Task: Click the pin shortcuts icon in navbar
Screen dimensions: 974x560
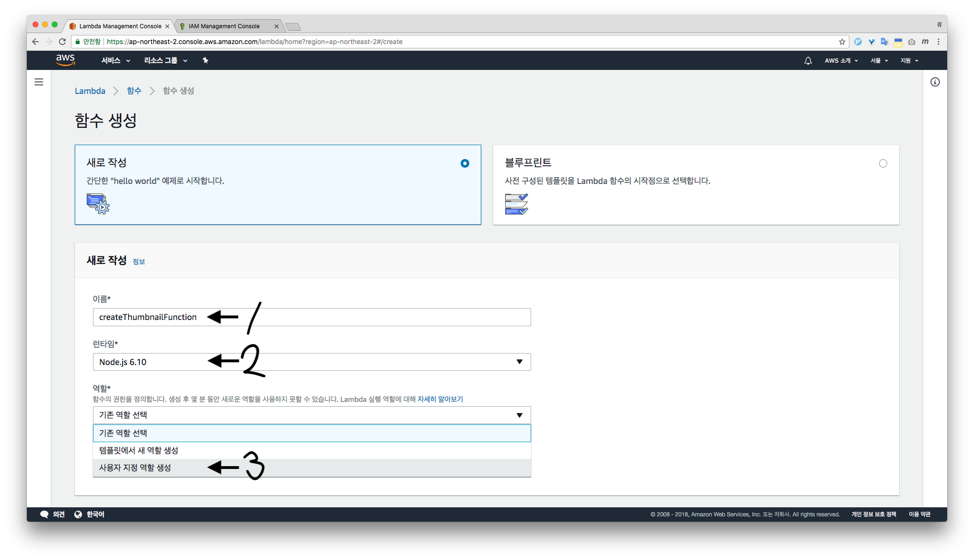Action: click(x=205, y=60)
